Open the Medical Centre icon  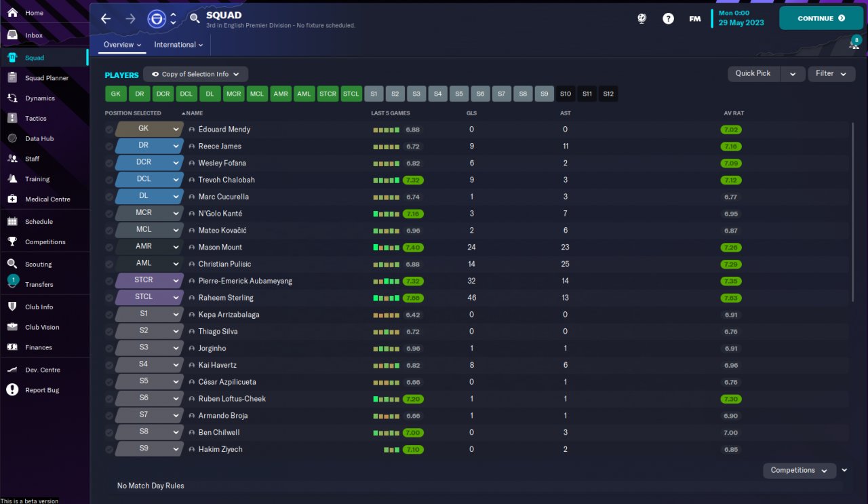(x=12, y=199)
